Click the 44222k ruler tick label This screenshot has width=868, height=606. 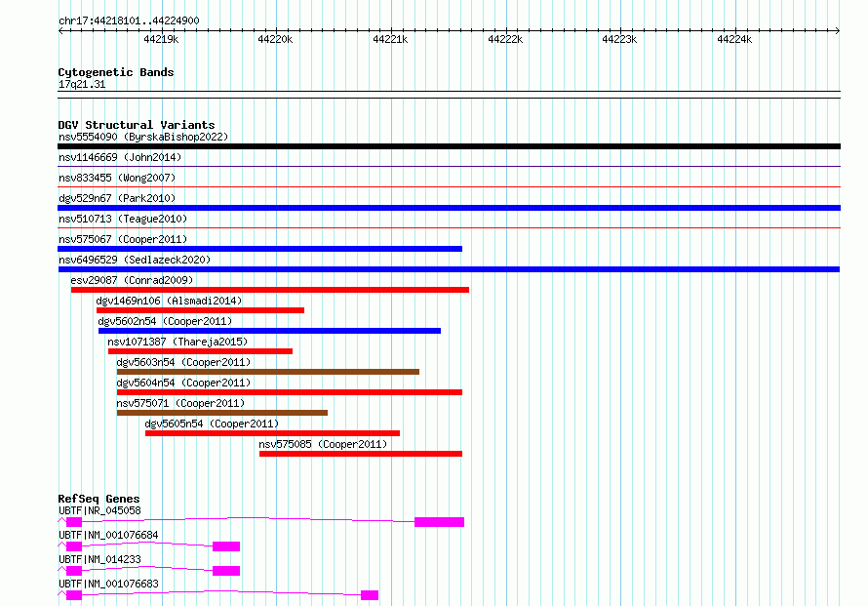(x=505, y=39)
